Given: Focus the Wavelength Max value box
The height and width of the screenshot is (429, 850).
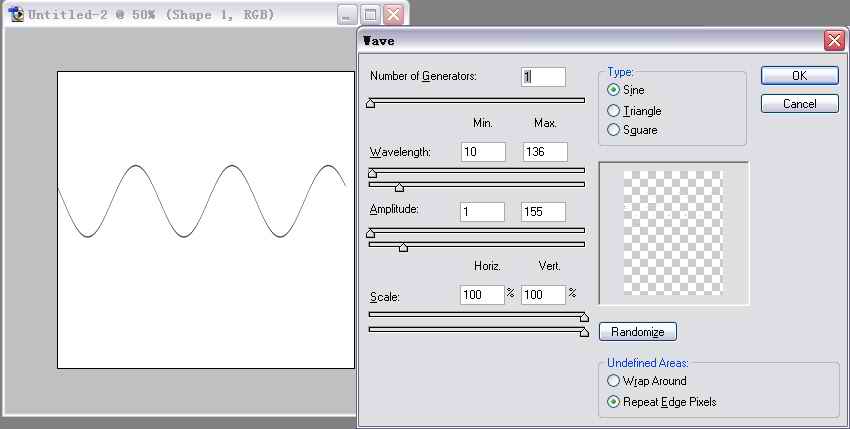Looking at the screenshot, I should [x=544, y=152].
